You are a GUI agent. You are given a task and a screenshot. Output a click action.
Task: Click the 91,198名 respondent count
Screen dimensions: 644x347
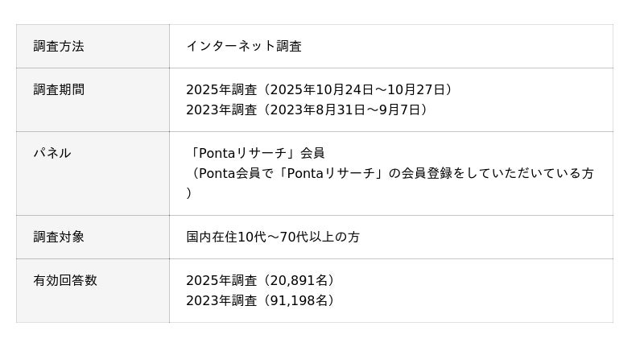[301, 300]
